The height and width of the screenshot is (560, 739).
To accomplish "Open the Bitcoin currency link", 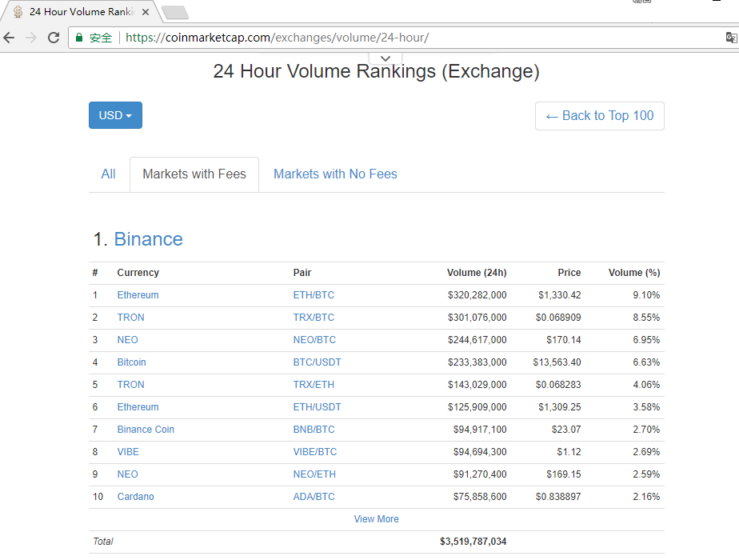I will tap(131, 362).
